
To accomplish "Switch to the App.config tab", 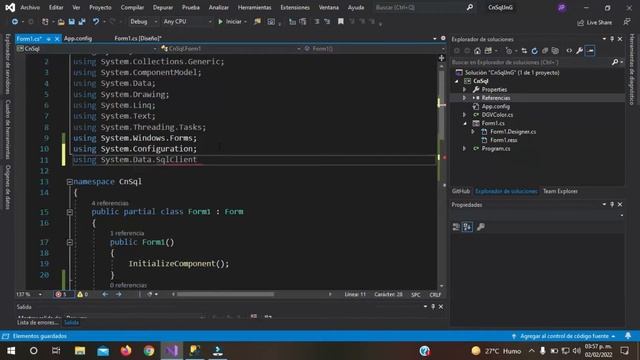I will [x=78, y=38].
